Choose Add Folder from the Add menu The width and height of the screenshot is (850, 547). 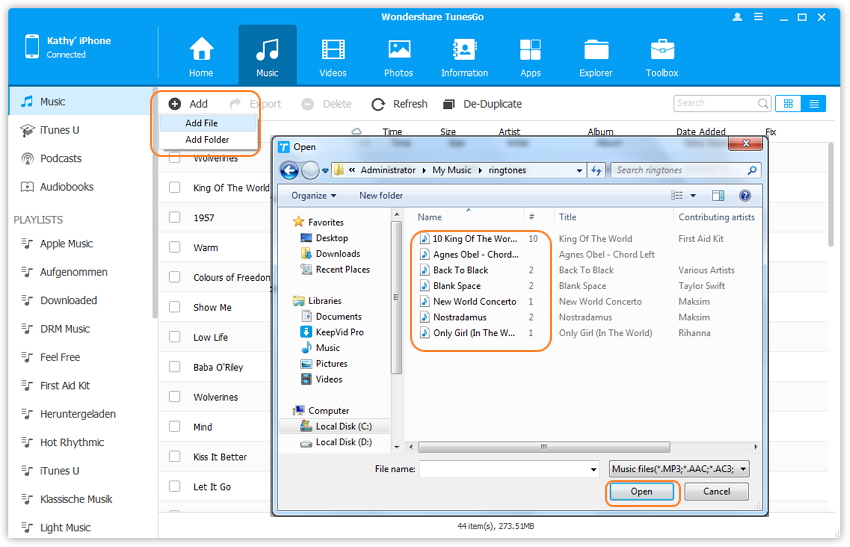(207, 140)
